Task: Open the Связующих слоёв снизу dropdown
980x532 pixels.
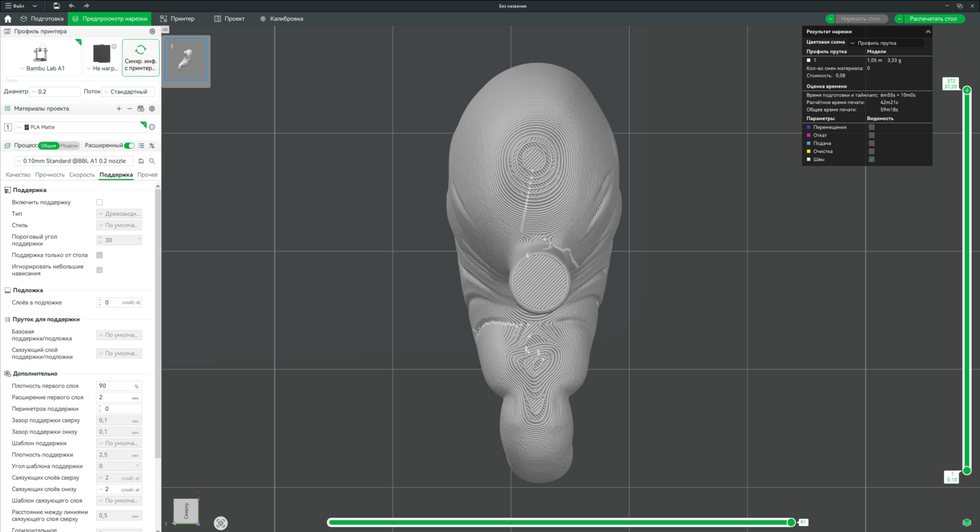Action: coord(119,489)
